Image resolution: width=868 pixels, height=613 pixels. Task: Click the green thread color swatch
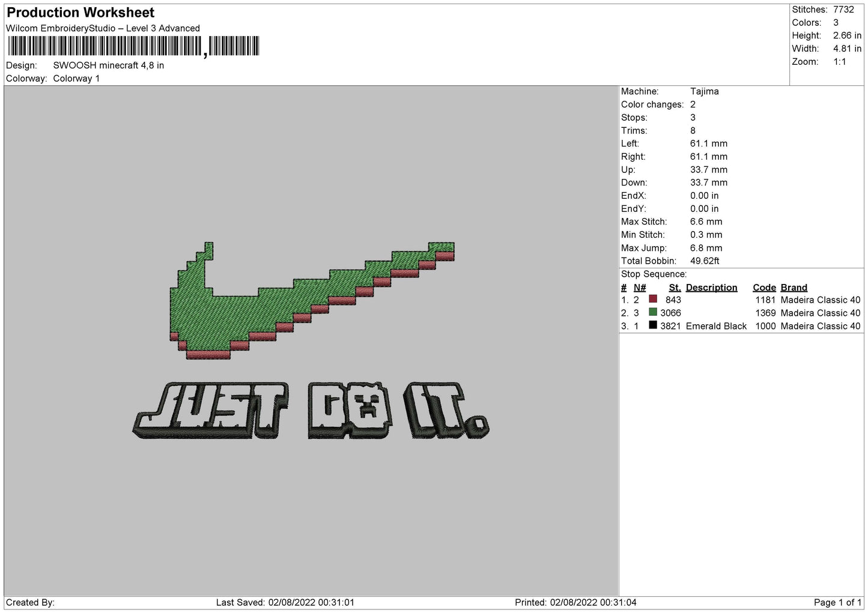click(x=653, y=312)
